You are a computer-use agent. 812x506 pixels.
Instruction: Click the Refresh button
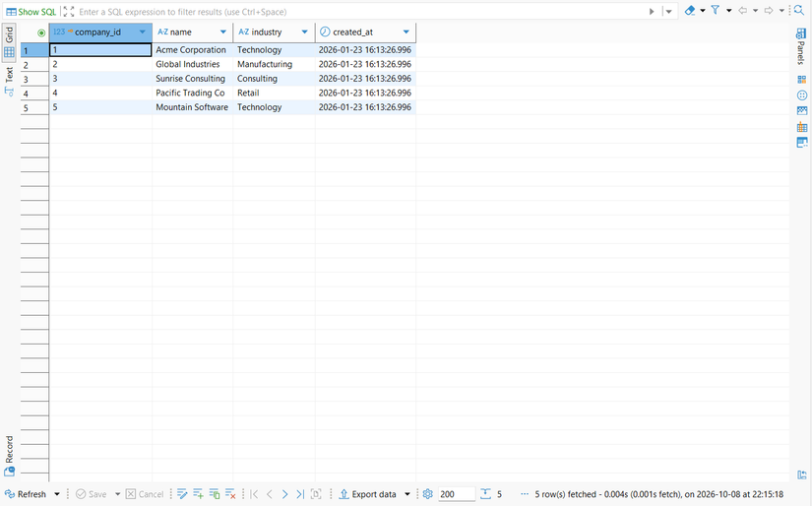(26, 494)
